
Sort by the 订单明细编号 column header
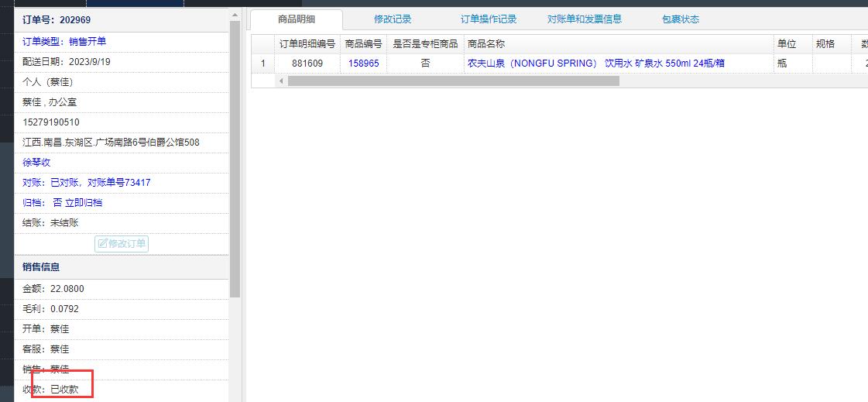307,44
